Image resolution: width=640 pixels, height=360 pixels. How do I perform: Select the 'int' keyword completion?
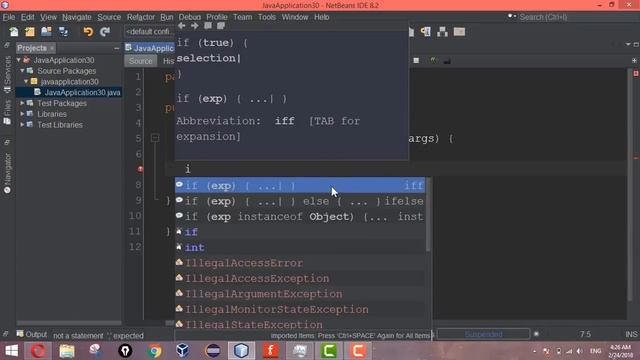(x=300, y=248)
